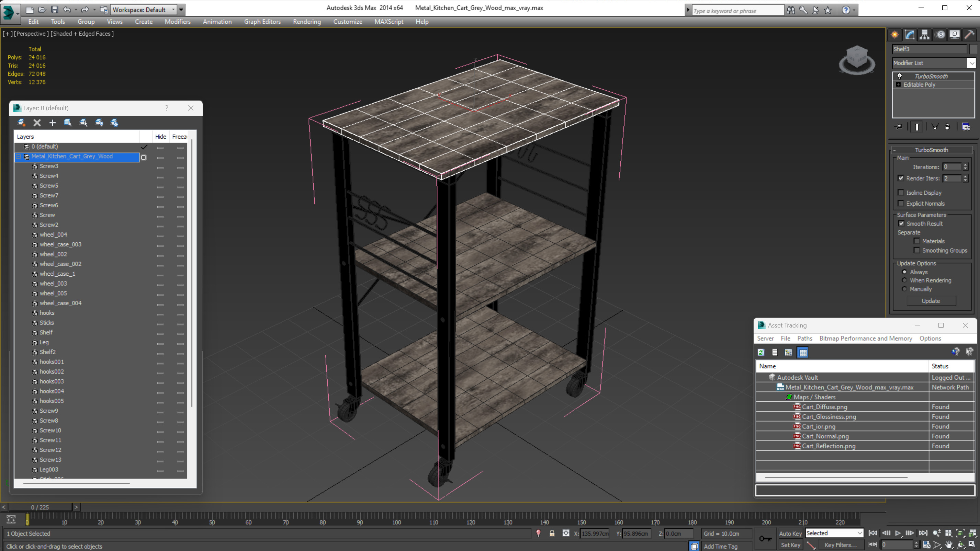Click Configure modifier sets icon

coord(966,127)
